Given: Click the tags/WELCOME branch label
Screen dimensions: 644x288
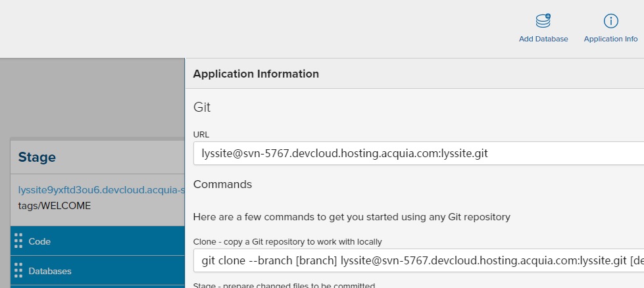Looking at the screenshot, I should tap(55, 205).
